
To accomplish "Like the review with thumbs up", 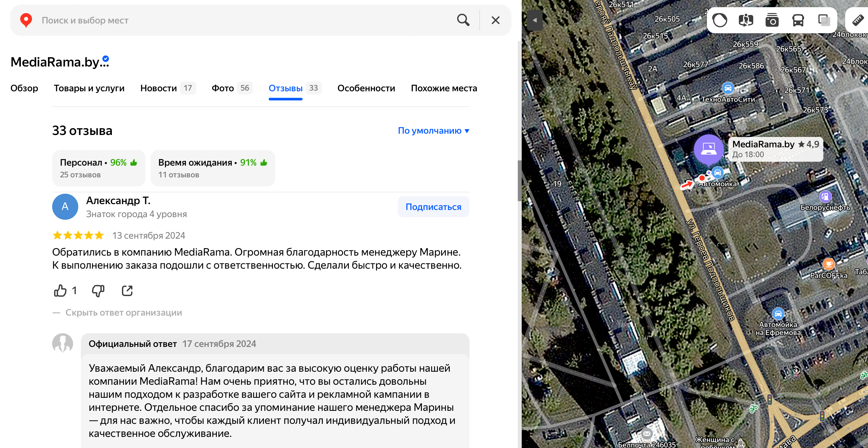I will tap(60, 291).
